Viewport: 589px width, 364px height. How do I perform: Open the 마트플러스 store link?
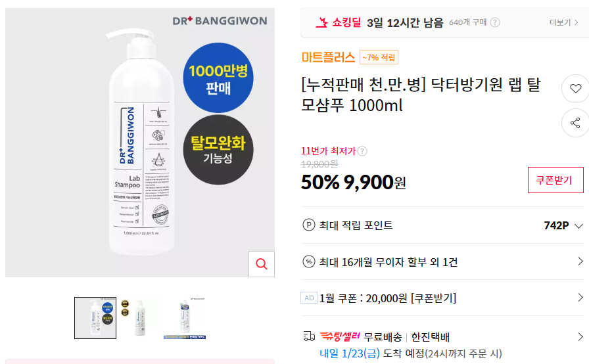(x=328, y=57)
